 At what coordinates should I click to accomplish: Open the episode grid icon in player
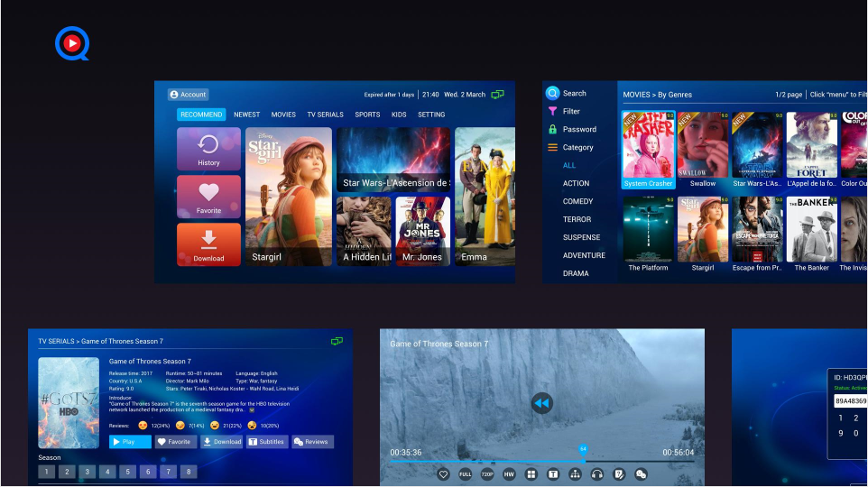coord(531,474)
